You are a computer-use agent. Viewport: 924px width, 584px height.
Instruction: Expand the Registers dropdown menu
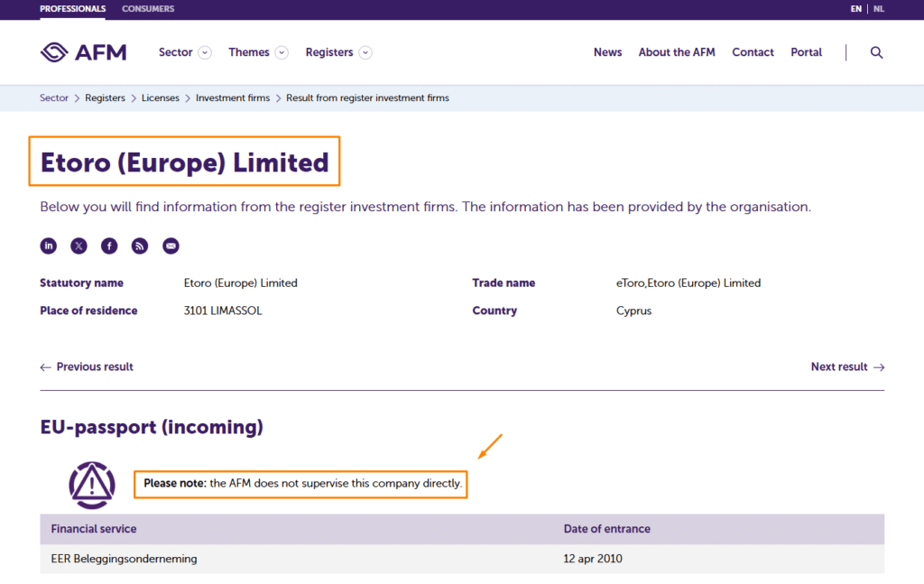tap(338, 52)
